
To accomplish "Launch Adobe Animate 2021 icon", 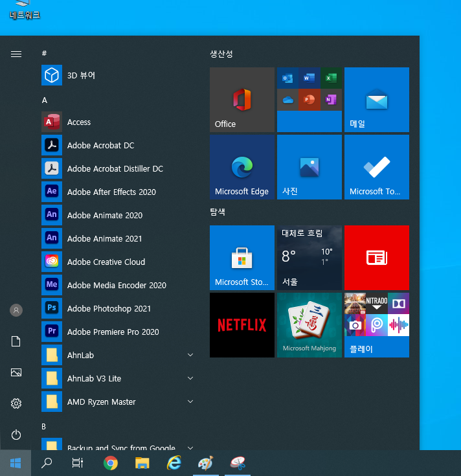I will click(52, 238).
